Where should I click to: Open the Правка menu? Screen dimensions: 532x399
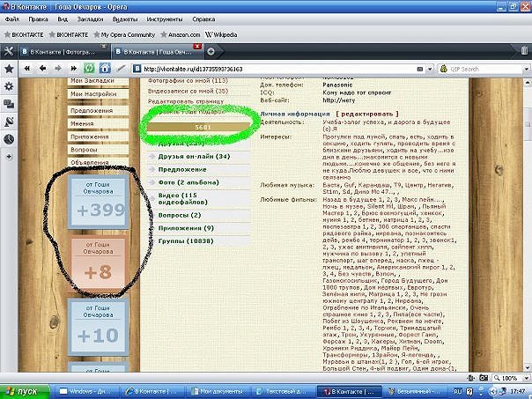(38, 19)
